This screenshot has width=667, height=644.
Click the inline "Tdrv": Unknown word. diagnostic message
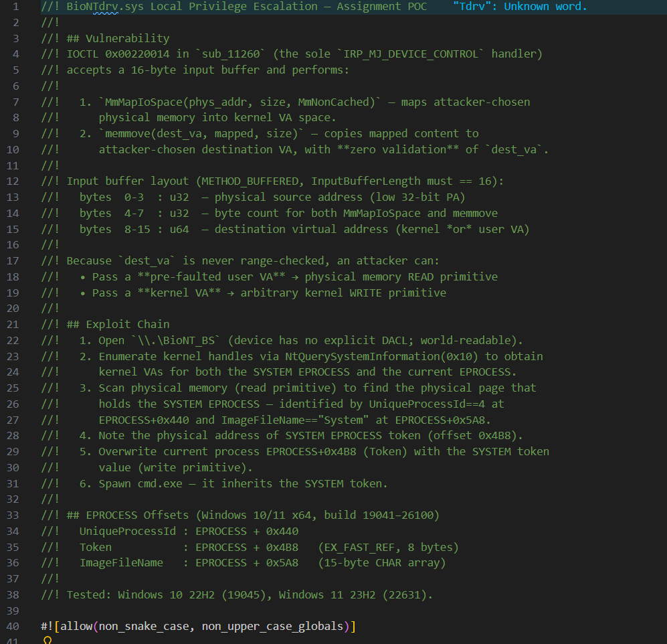(520, 7)
